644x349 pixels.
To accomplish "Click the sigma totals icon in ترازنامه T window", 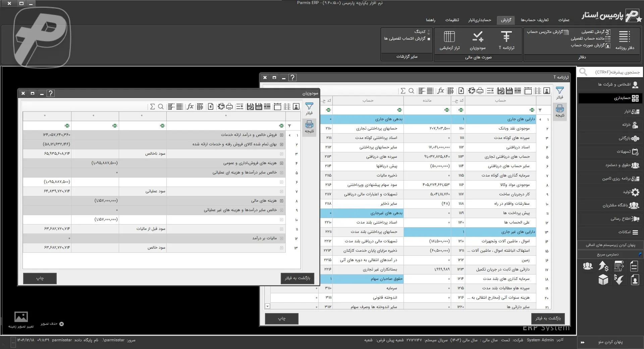I will pyautogui.click(x=403, y=91).
